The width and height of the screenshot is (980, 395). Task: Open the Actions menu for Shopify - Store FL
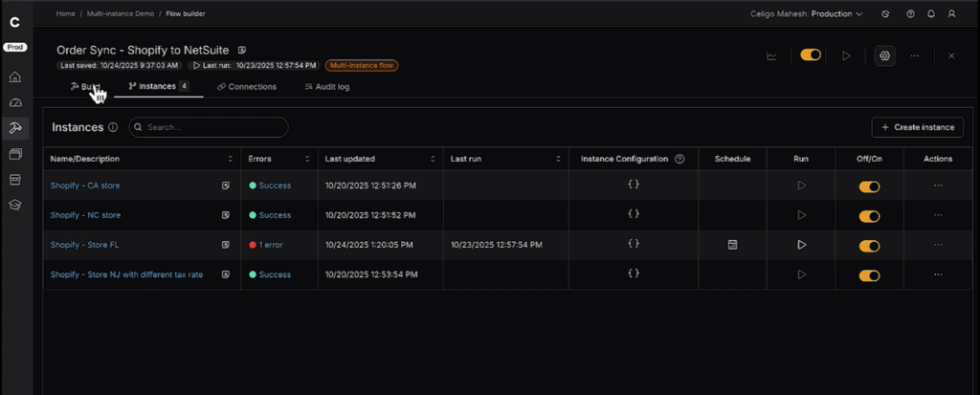[938, 245]
